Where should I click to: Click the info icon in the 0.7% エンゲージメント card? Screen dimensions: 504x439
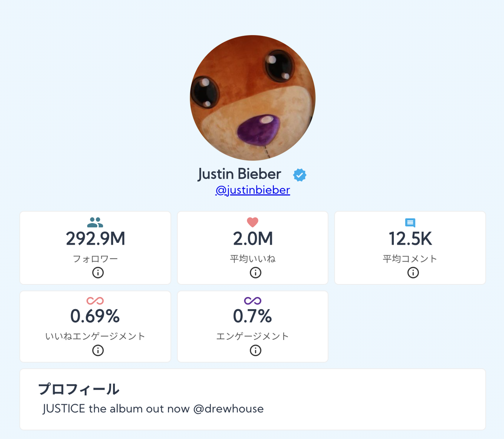(255, 350)
